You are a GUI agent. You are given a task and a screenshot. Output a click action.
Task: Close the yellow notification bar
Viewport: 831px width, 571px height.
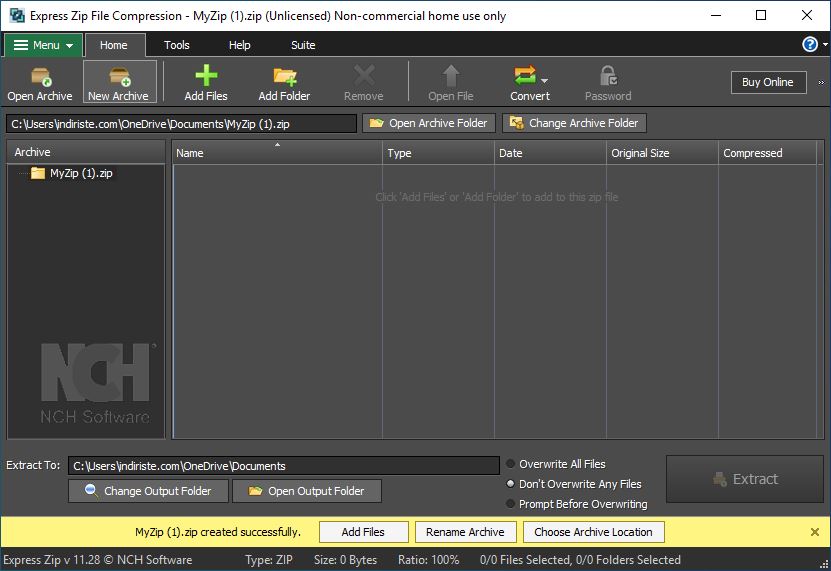[x=815, y=532]
